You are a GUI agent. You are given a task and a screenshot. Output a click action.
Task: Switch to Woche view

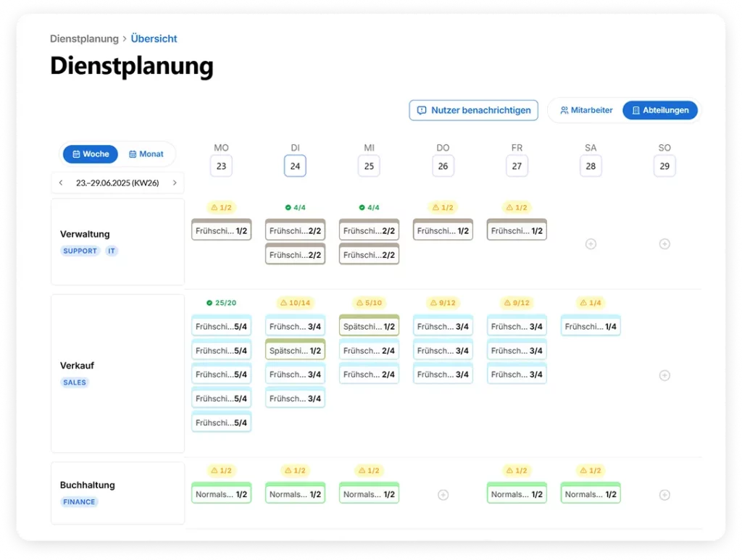click(x=91, y=154)
